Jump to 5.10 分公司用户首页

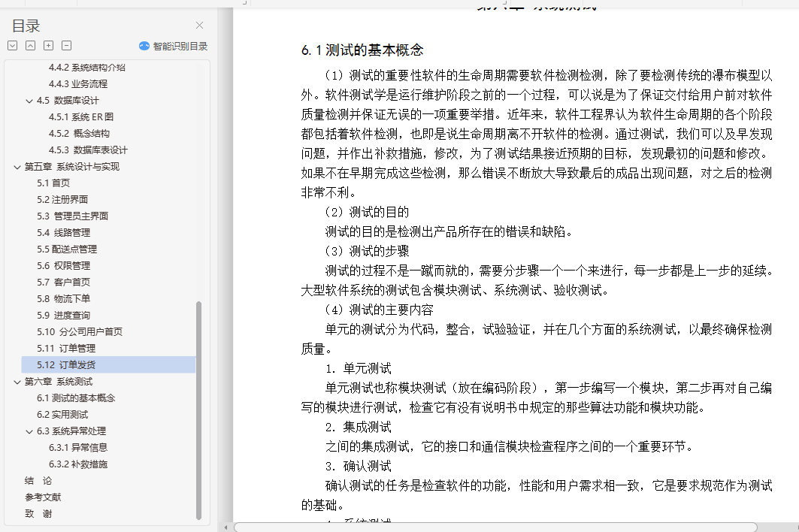(80, 331)
